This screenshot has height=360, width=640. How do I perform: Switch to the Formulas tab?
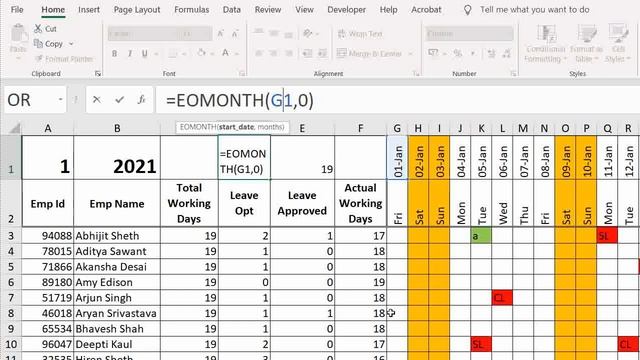tap(191, 9)
